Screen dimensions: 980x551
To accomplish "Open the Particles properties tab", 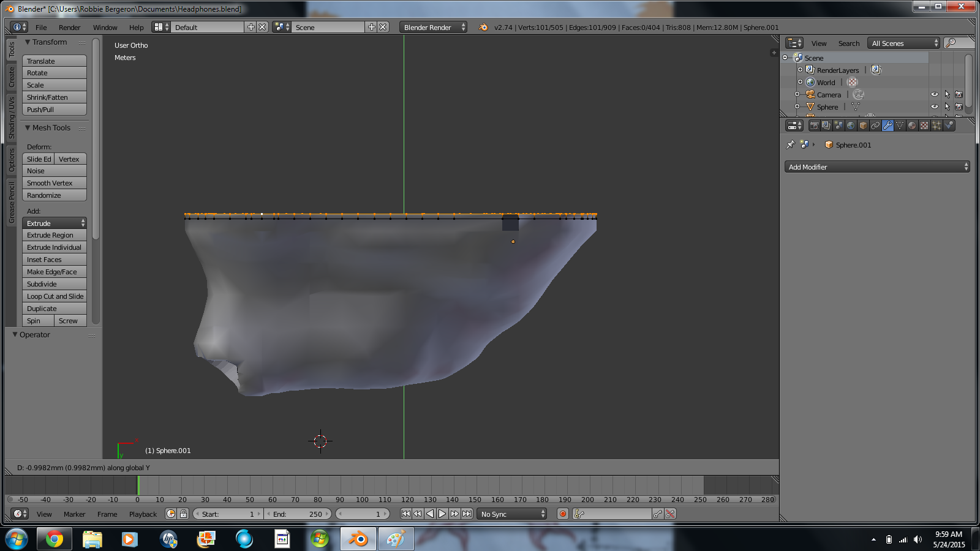I will pyautogui.click(x=937, y=126).
